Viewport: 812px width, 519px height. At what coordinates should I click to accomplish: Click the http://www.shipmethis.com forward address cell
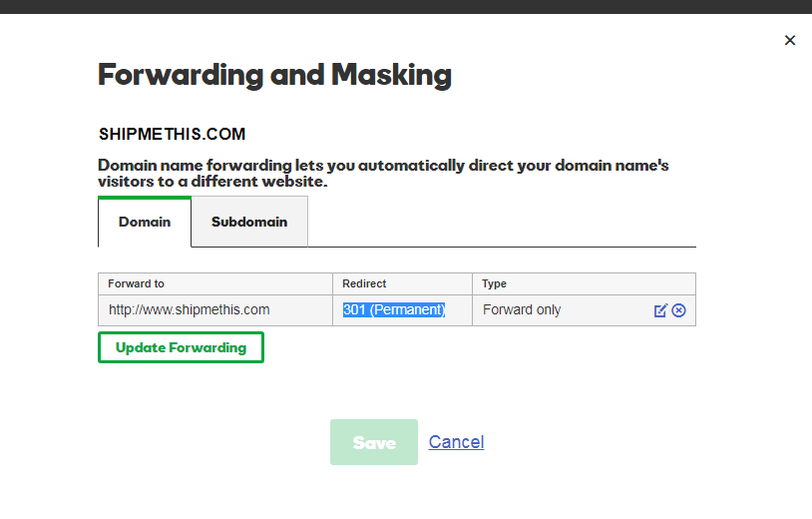pos(215,310)
